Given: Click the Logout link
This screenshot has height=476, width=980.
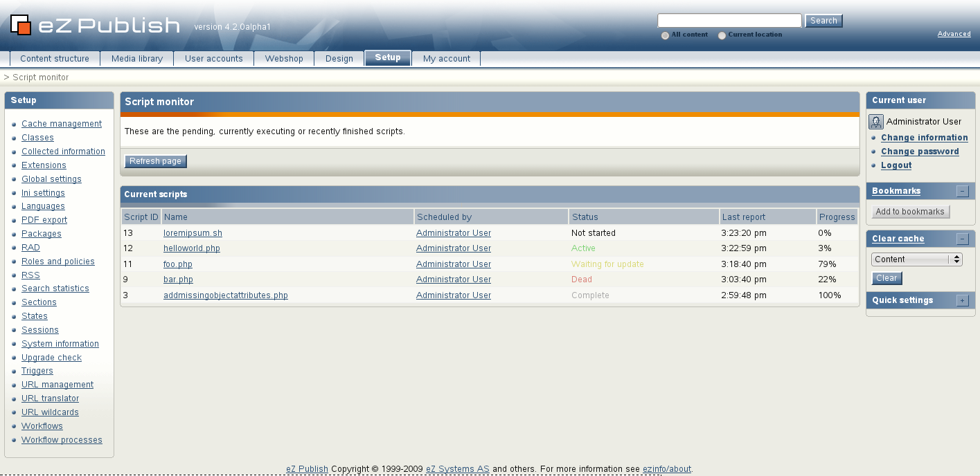Looking at the screenshot, I should pyautogui.click(x=896, y=165).
